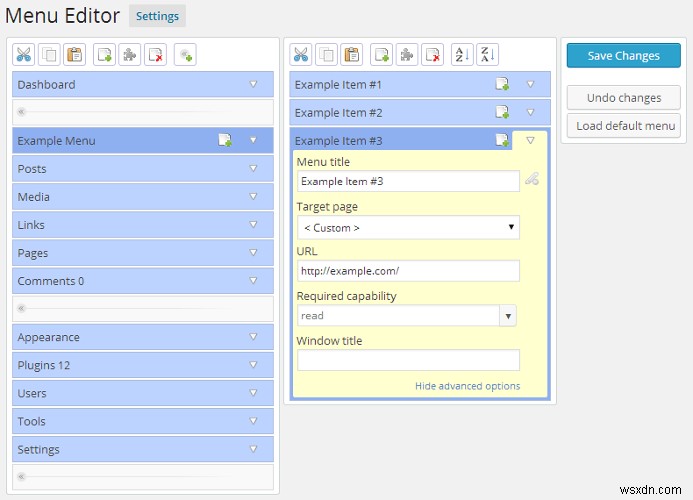Click New menu icon in left toolbar
This screenshot has height=500, width=693.
(x=104, y=55)
